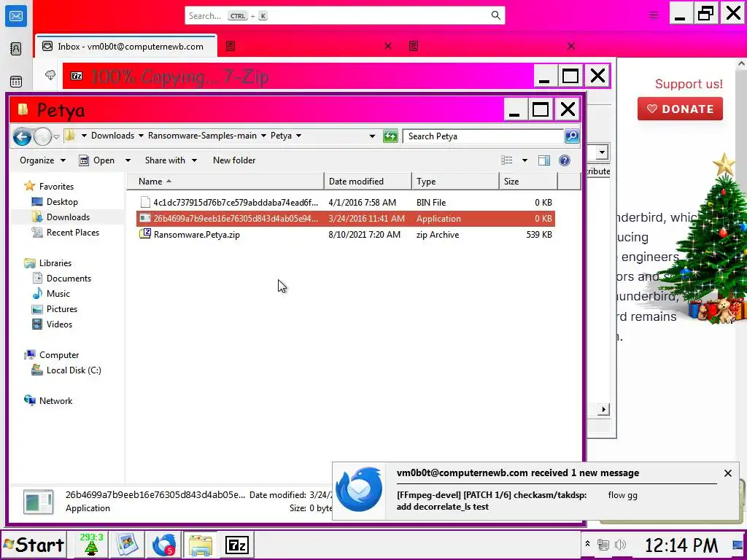Dismiss the Thunderbird new message notification
747x560 pixels.
tap(727, 473)
